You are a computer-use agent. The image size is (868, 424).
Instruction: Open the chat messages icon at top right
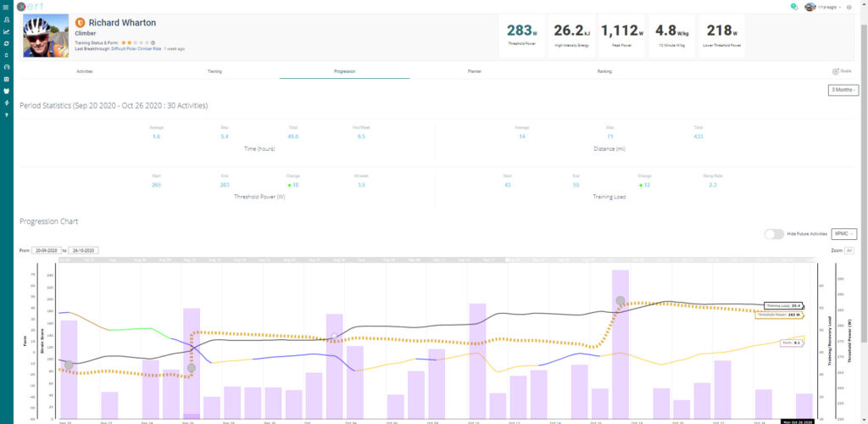pyautogui.click(x=793, y=6)
